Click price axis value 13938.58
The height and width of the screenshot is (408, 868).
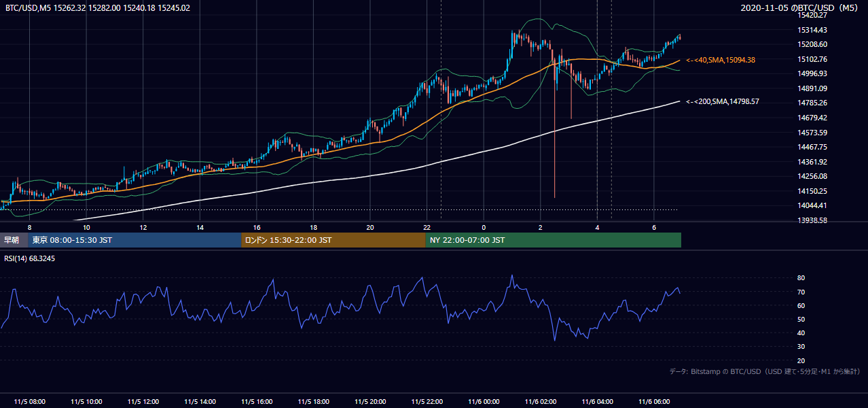tap(813, 220)
